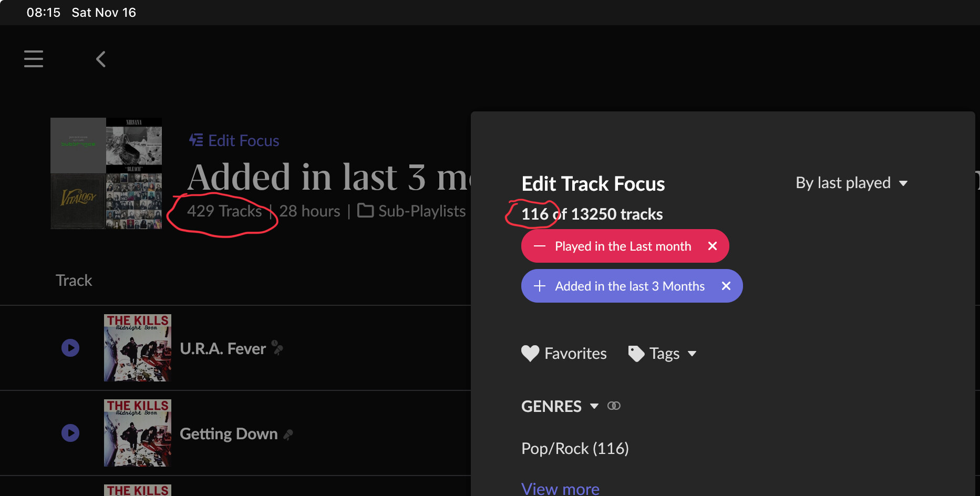This screenshot has width=980, height=496.
Task: Toggle the minus on Played in Last month chip
Action: click(540, 245)
